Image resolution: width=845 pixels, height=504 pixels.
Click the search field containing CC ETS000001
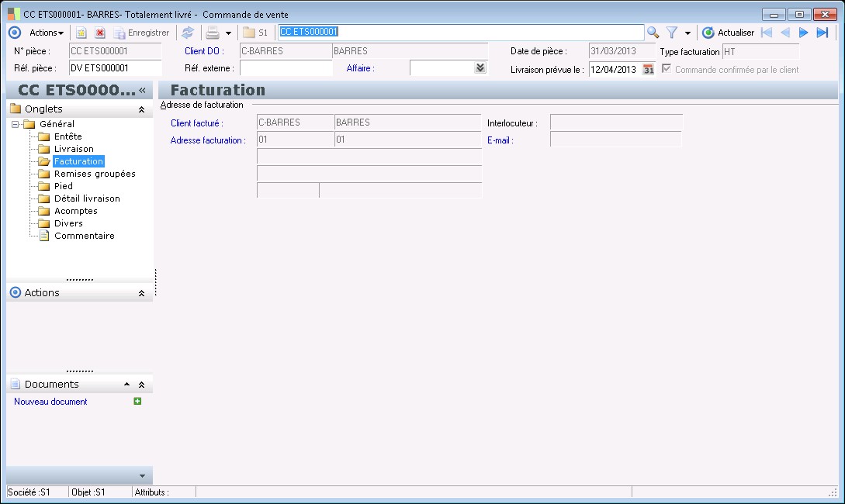[461, 33]
